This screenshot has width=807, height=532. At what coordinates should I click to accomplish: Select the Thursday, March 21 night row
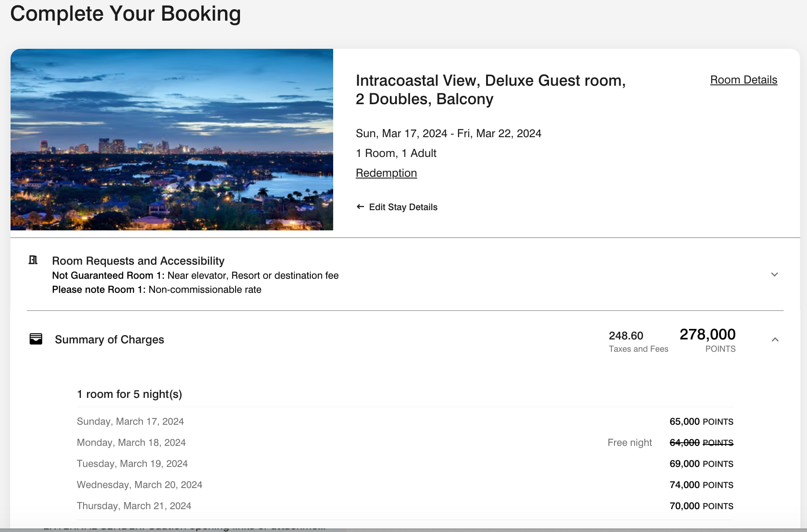click(134, 506)
